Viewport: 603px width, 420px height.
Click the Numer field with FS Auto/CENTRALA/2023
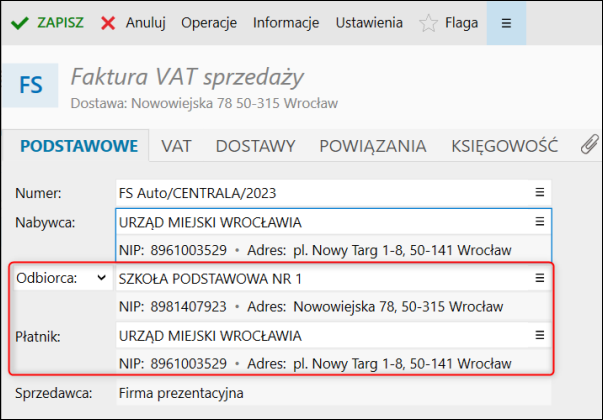click(333, 193)
